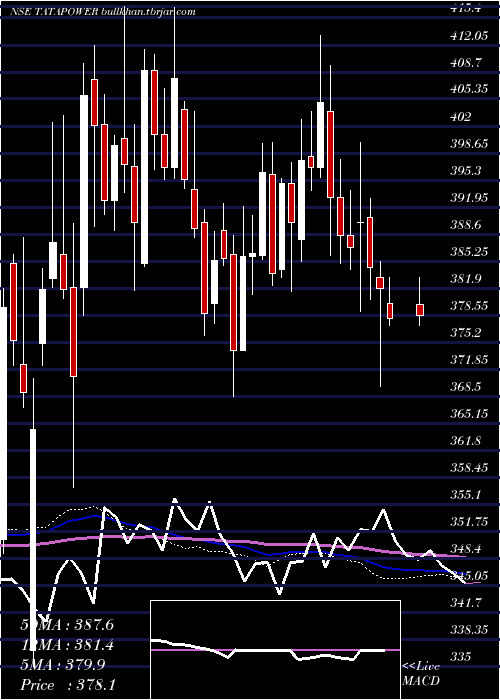Click the 355.1 price axis label
This screenshot has height=700, width=500.
pos(466,495)
